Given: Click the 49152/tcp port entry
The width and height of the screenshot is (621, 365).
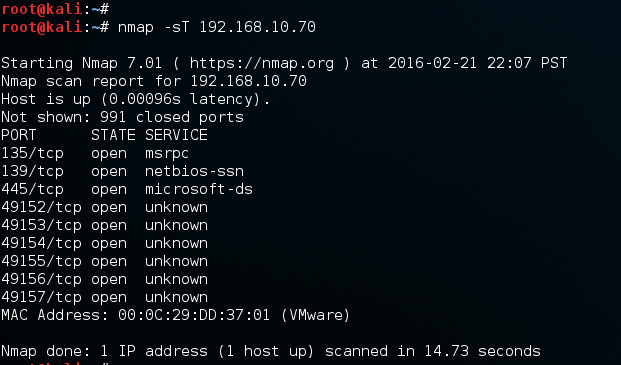Looking at the screenshot, I should click(x=41, y=208).
